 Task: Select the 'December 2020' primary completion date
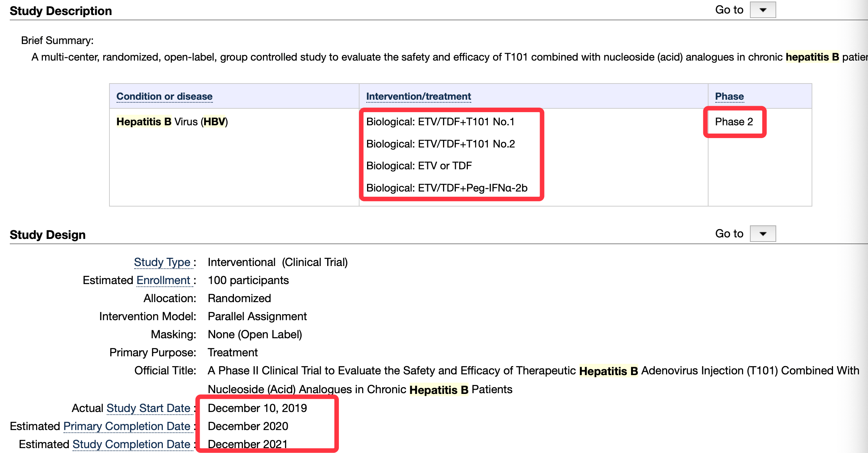click(x=248, y=426)
